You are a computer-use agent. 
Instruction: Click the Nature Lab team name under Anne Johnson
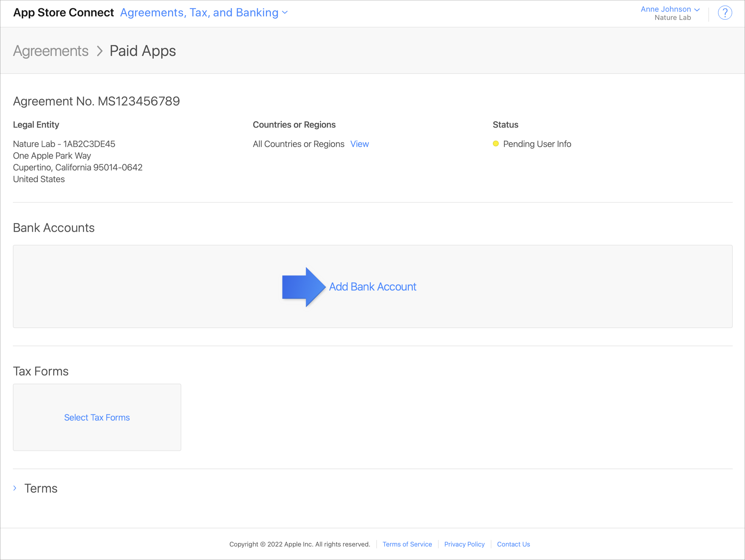tap(672, 18)
